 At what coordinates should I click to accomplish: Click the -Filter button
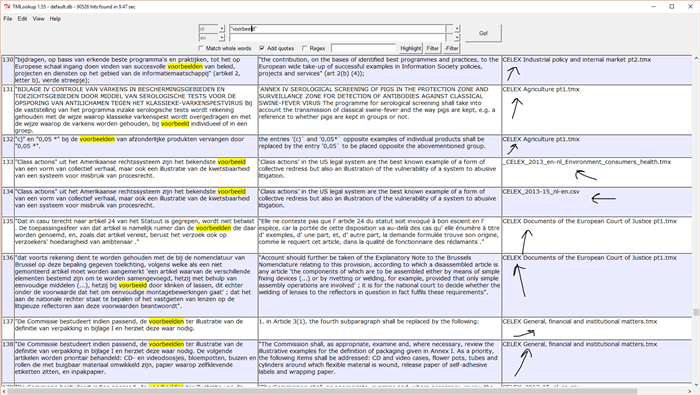[451, 48]
